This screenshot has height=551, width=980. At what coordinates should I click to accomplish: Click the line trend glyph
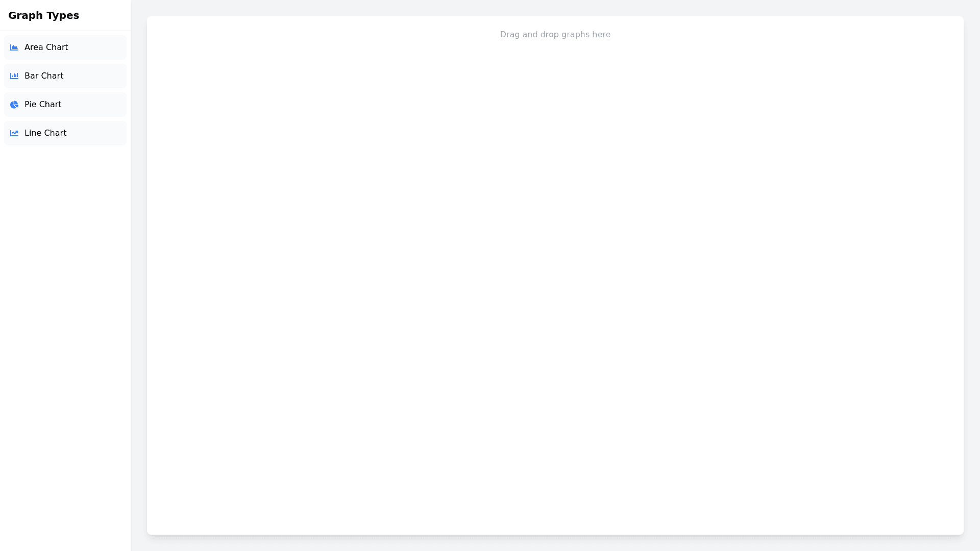coord(14,133)
